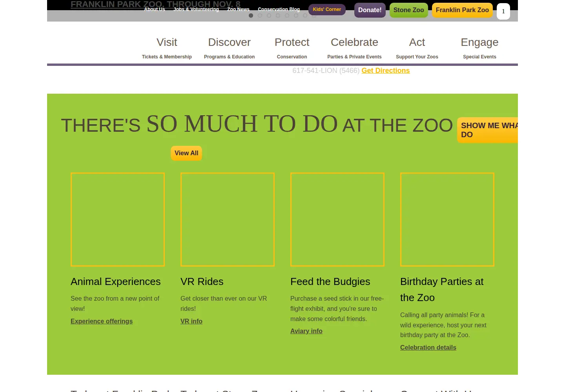Go to Zoo News

pos(238,9)
